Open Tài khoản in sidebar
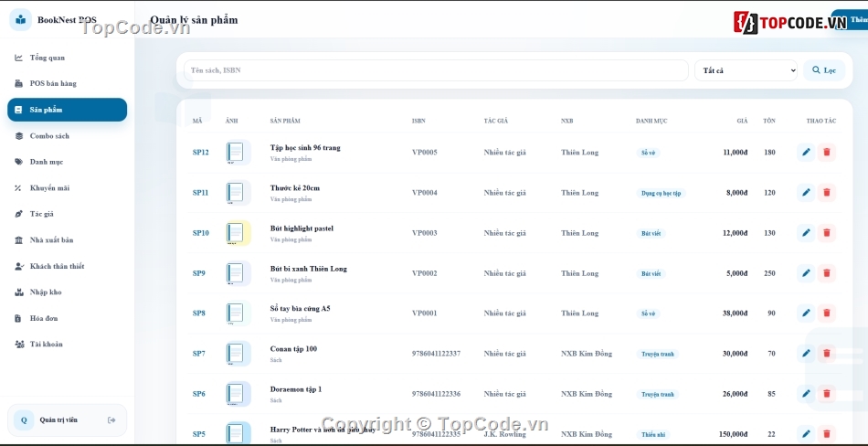Image resolution: width=868 pixels, height=446 pixels. (67, 344)
